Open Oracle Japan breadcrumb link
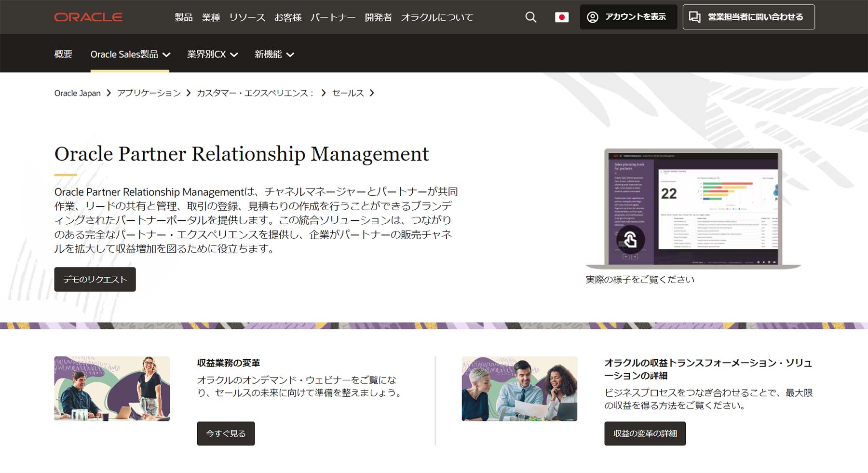The image size is (868, 473). (x=78, y=93)
